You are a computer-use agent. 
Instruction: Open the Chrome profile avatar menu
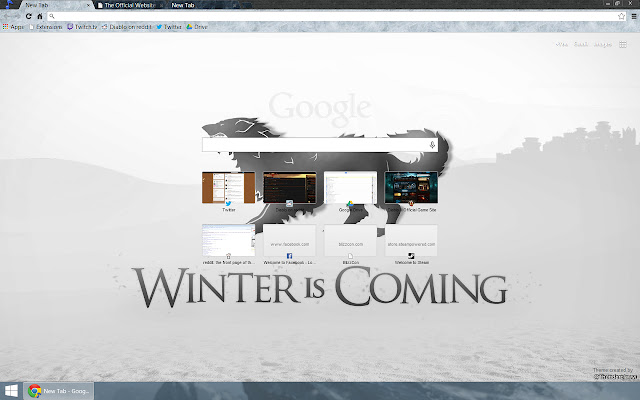(9, 4)
